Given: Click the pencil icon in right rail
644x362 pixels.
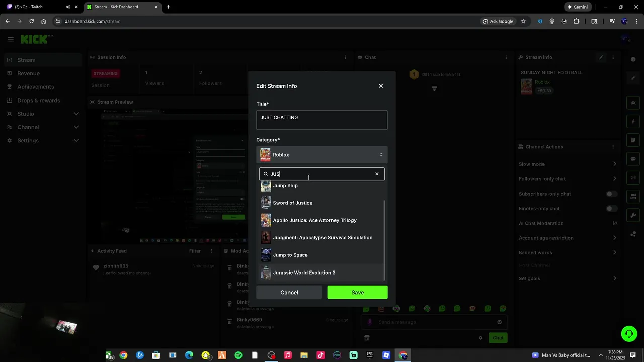Looking at the screenshot, I should [633, 78].
